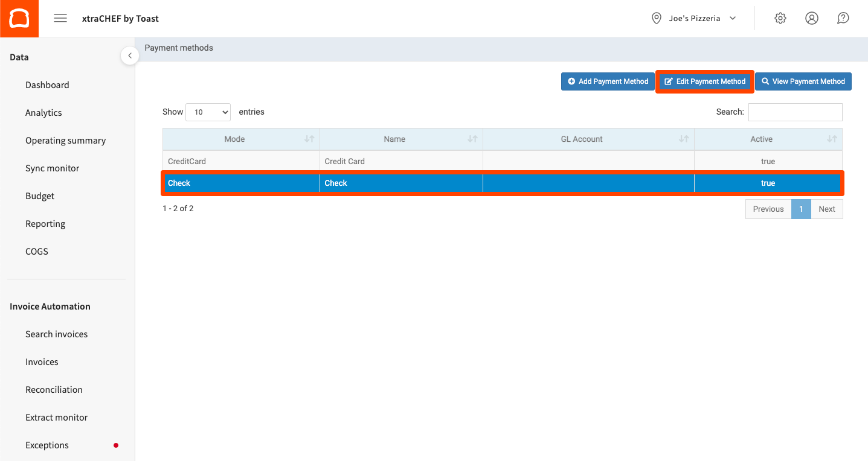Click the Search input field
This screenshot has width=868, height=461.
coord(795,112)
